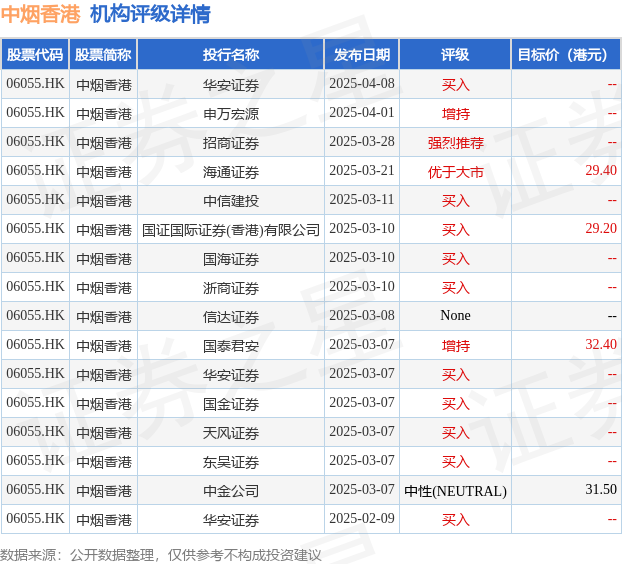The image size is (622, 564).
Task: Select the 信达证券 cell
Action: point(231,317)
